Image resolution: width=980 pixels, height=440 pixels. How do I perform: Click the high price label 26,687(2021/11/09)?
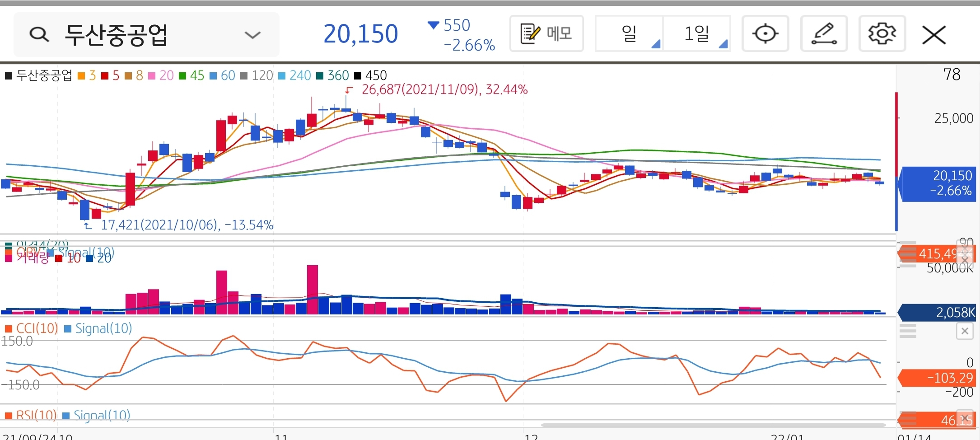[444, 89]
